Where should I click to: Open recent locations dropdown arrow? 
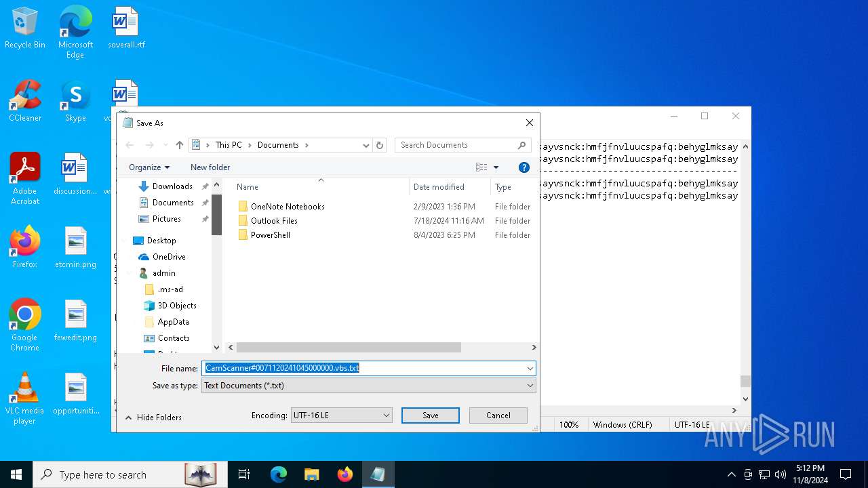click(x=165, y=145)
